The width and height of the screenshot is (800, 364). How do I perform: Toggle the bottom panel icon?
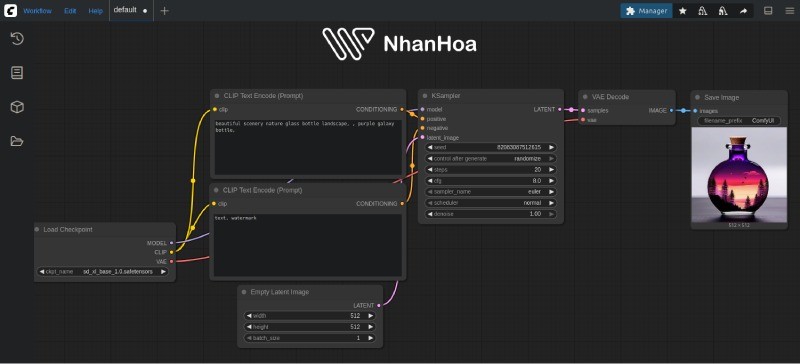click(768, 11)
